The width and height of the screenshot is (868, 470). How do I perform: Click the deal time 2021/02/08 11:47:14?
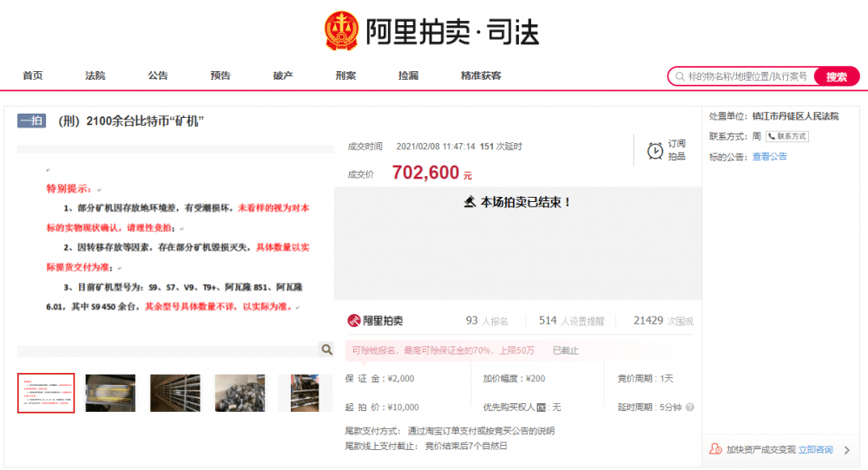pos(435,147)
